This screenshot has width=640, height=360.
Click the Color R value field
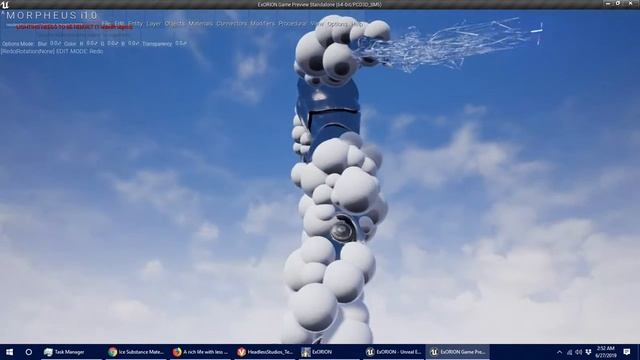(x=91, y=43)
